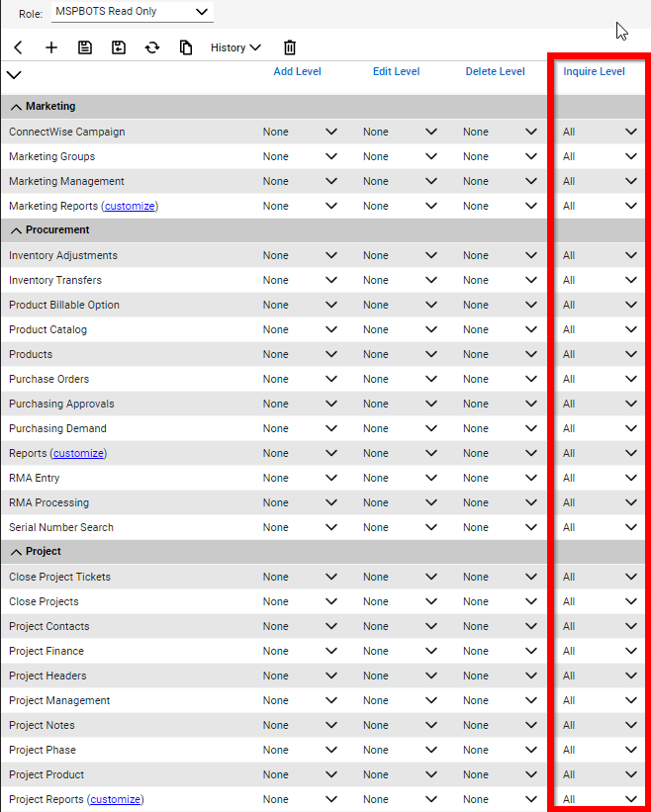Open the History dropdown menu

click(235, 47)
